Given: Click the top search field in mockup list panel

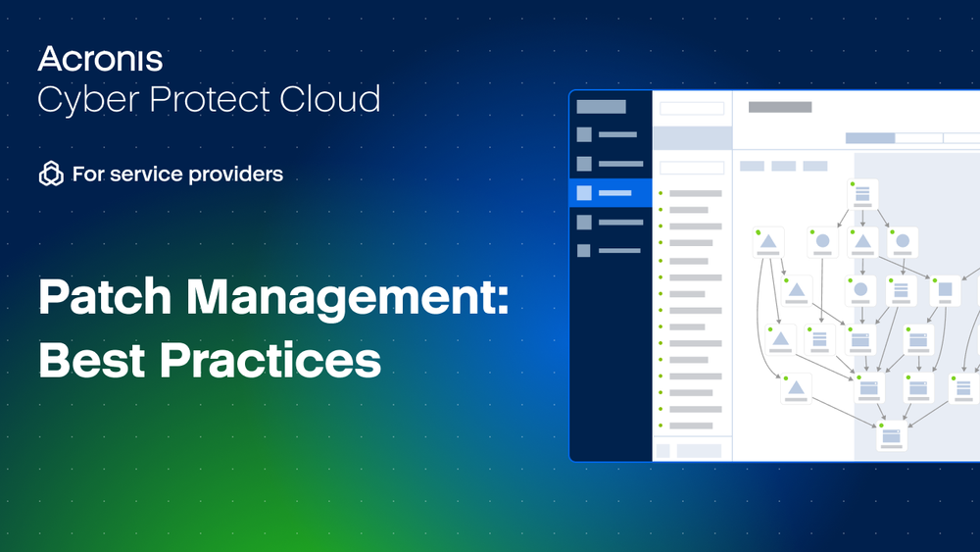Looking at the screenshot, I should pos(692,108).
